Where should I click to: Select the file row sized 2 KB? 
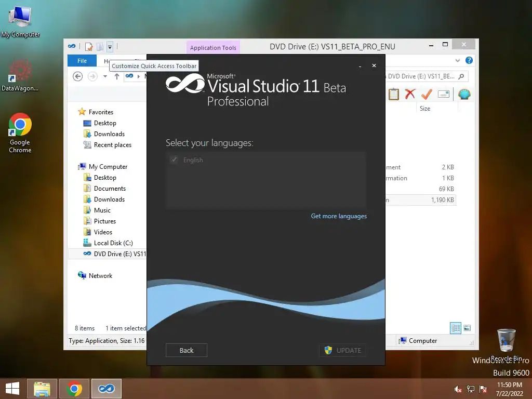420,167
